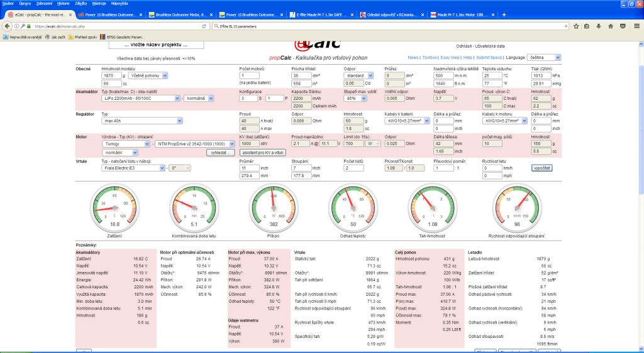Click the browser back arrow button
Viewport: 644px width, 353px height.
7,26
